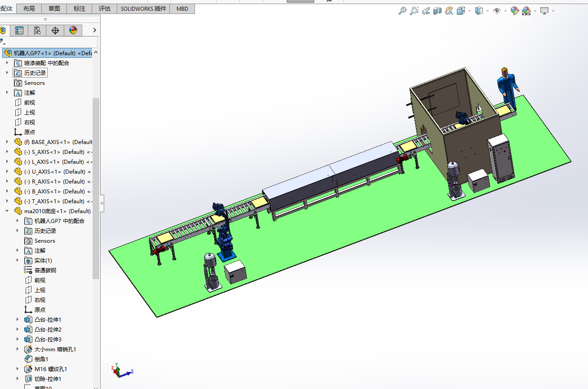Collapse the ma2010底座<1> component
588x389 pixels.
tap(7, 211)
